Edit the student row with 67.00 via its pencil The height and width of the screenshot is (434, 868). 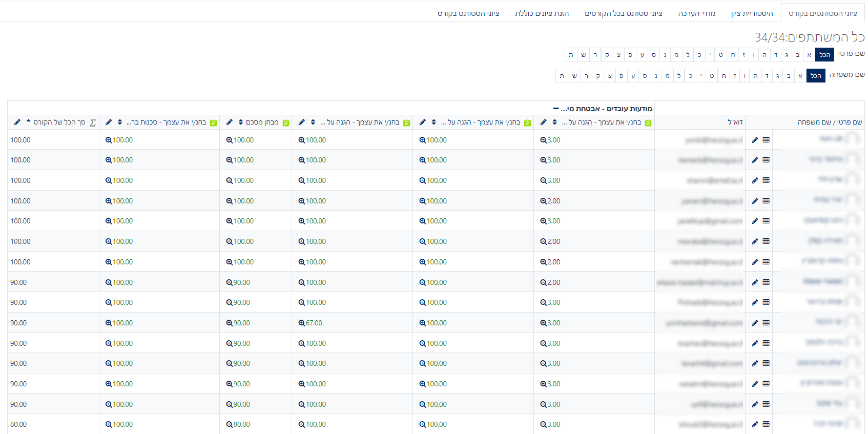click(755, 323)
